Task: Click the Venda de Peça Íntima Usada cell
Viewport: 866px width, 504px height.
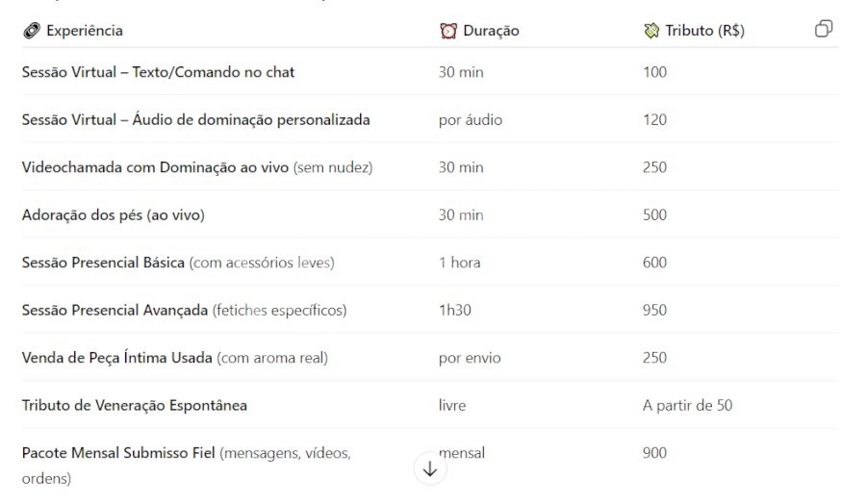Action: pyautogui.click(x=174, y=358)
